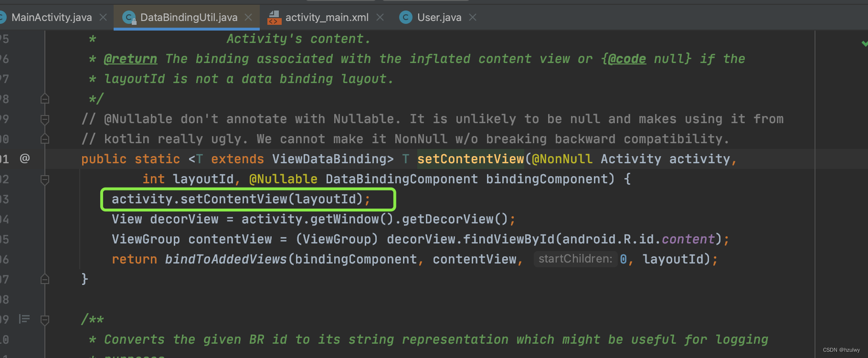Click the startChildren: parameter hint

coord(575,259)
